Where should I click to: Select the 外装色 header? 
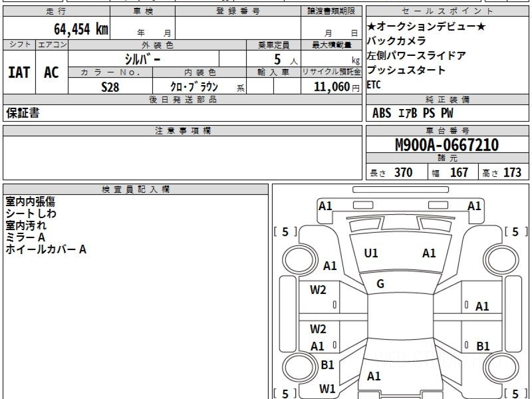click(x=157, y=45)
